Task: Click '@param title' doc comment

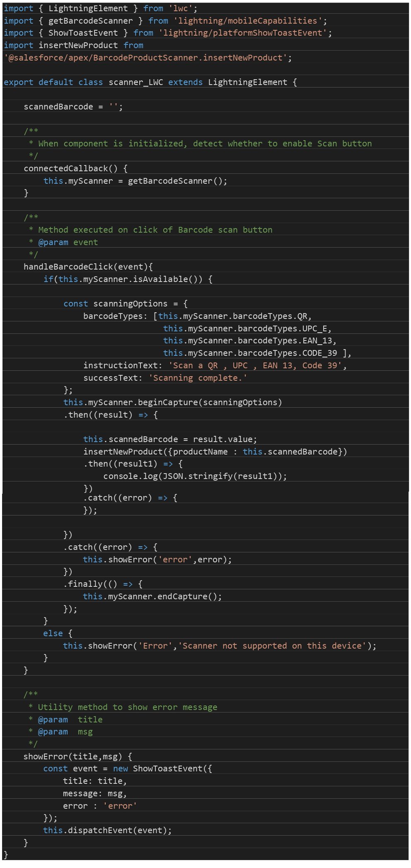Action: (65, 720)
